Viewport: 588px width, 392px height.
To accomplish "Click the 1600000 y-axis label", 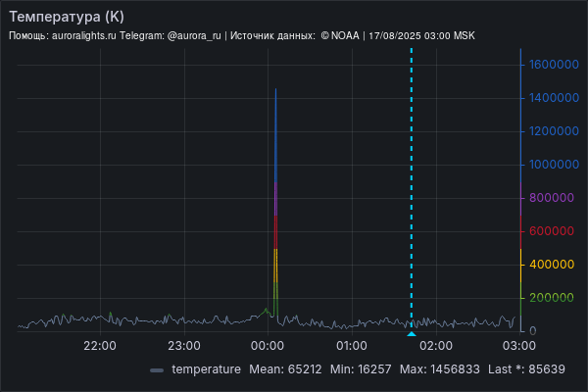I will [554, 65].
